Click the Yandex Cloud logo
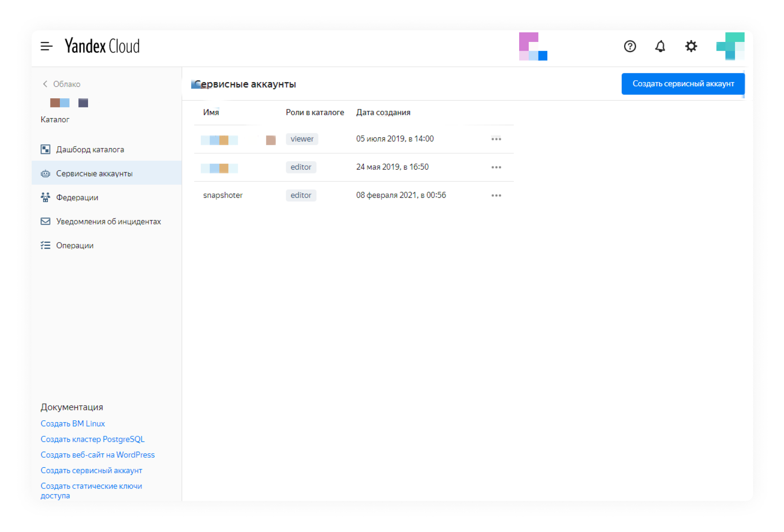 coord(102,46)
